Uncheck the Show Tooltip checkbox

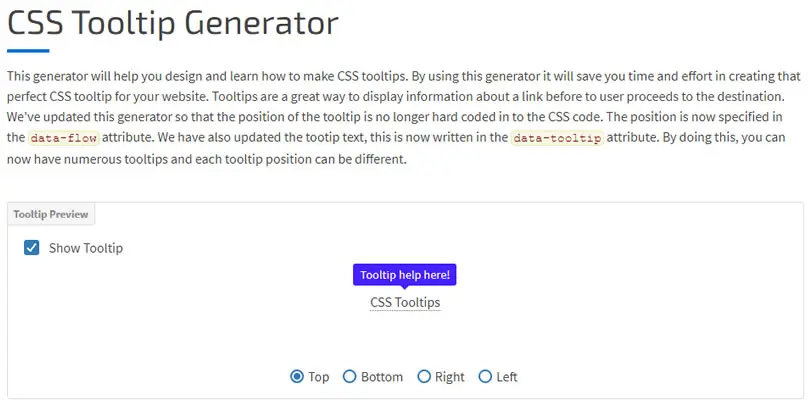pyautogui.click(x=32, y=247)
